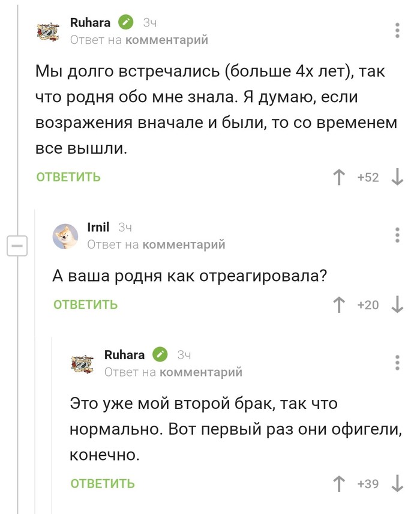
Task: Click Ruhara's avatar on top comment
Action: (49, 31)
